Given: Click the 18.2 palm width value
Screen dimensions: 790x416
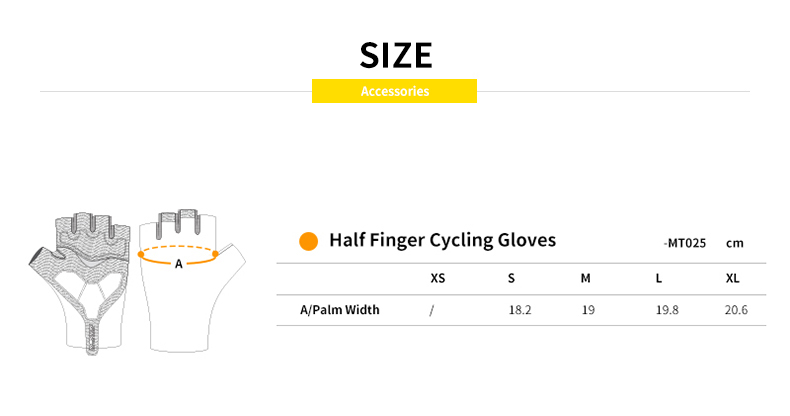Looking at the screenshot, I should (x=520, y=310).
